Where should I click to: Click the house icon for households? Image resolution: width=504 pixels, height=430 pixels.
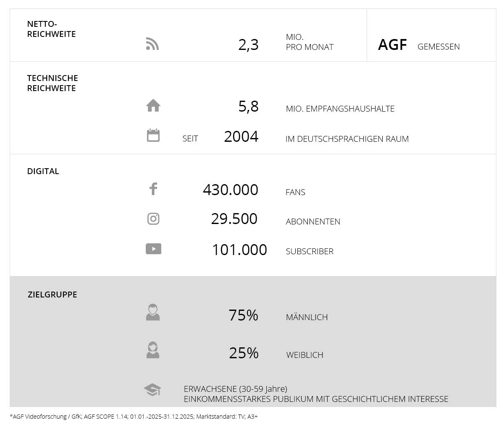pos(153,105)
